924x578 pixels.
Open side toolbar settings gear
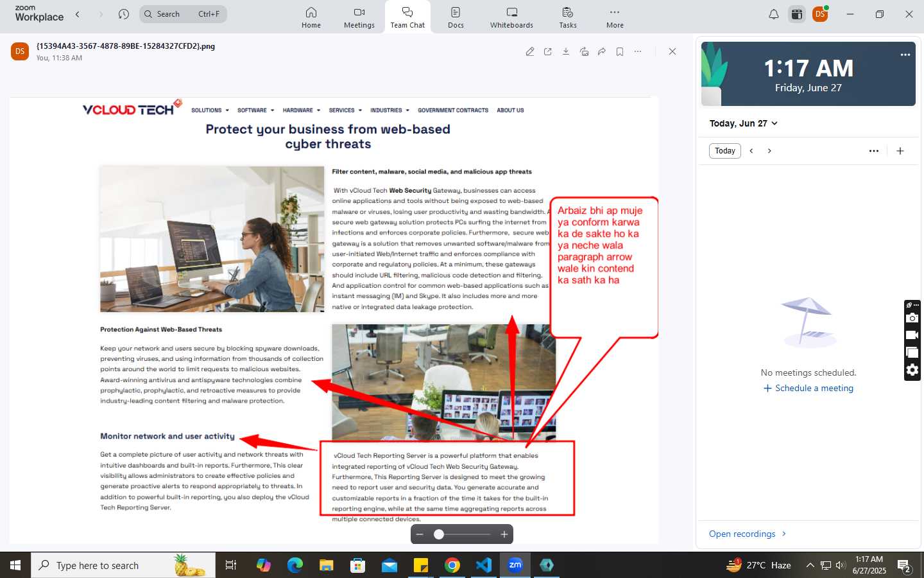coord(912,370)
